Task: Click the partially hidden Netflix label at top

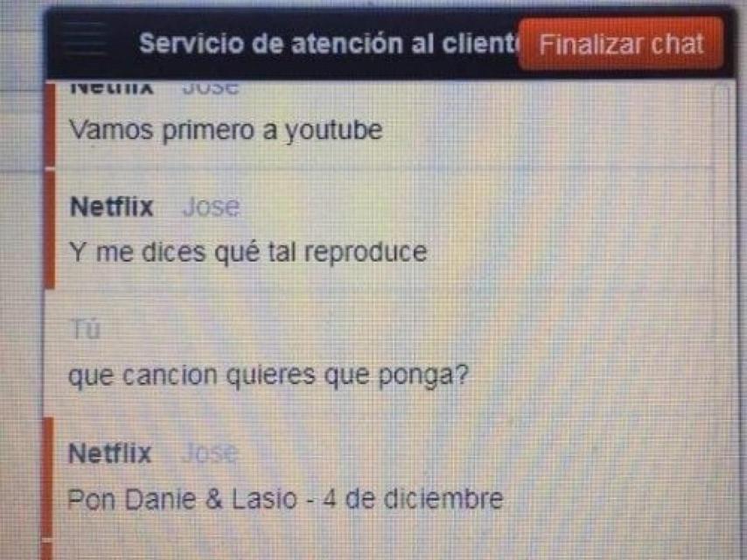Action: click(111, 87)
